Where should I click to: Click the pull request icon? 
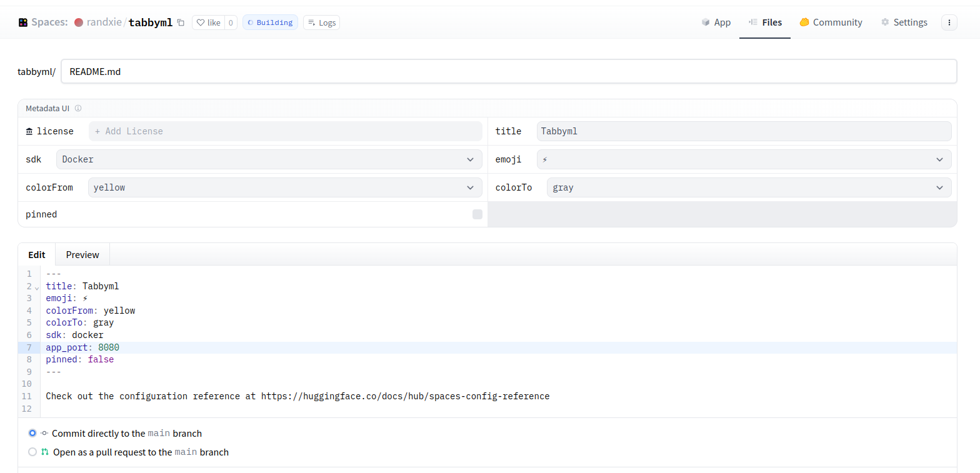click(45, 452)
